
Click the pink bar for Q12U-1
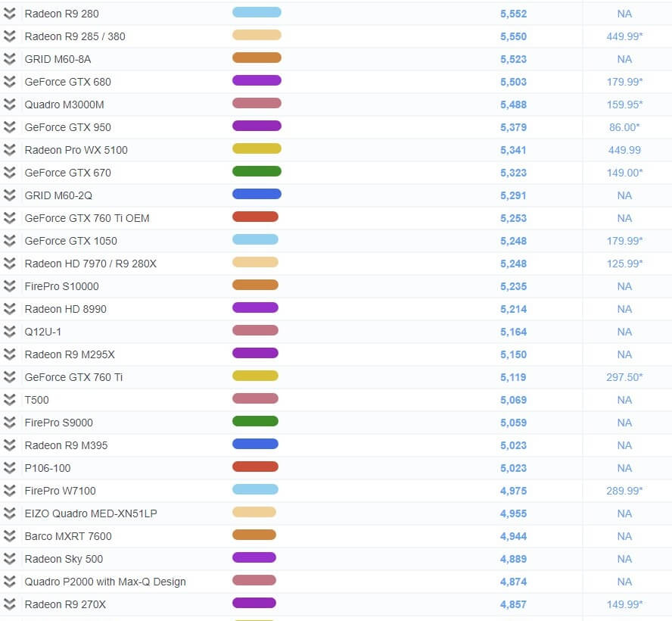click(256, 330)
